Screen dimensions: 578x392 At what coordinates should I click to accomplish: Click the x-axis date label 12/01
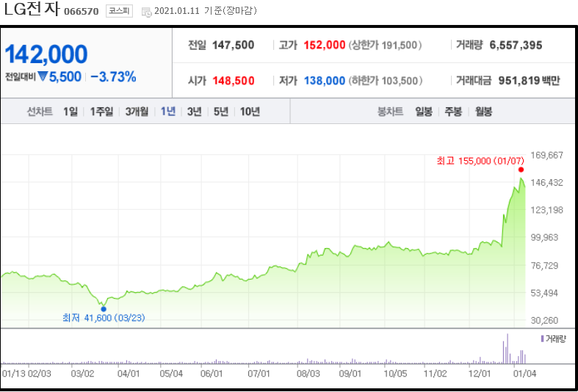[x=480, y=374]
